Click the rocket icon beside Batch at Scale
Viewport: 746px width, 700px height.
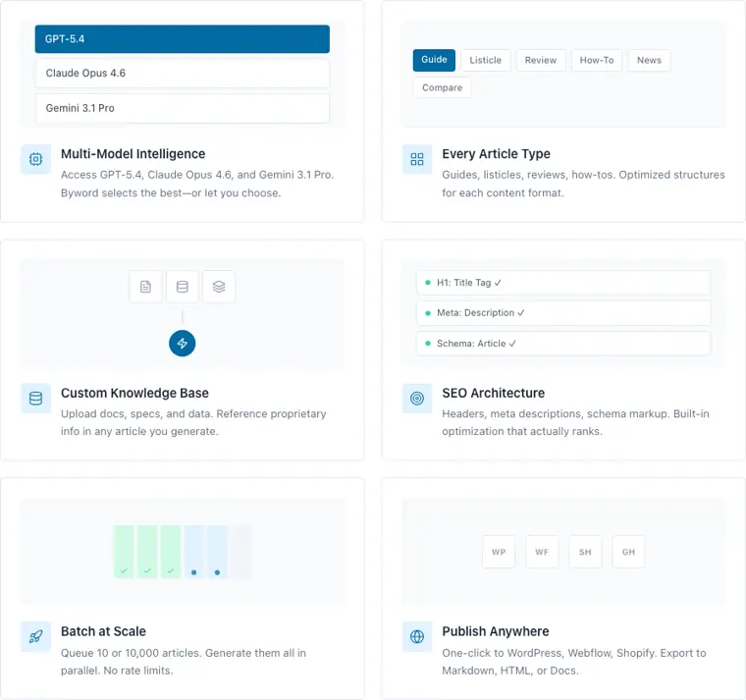click(35, 637)
